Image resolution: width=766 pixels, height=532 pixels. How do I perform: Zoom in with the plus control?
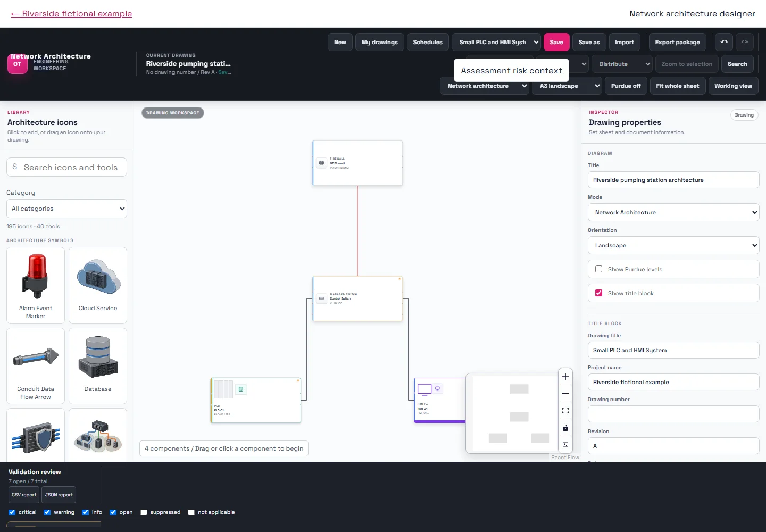pos(565,377)
